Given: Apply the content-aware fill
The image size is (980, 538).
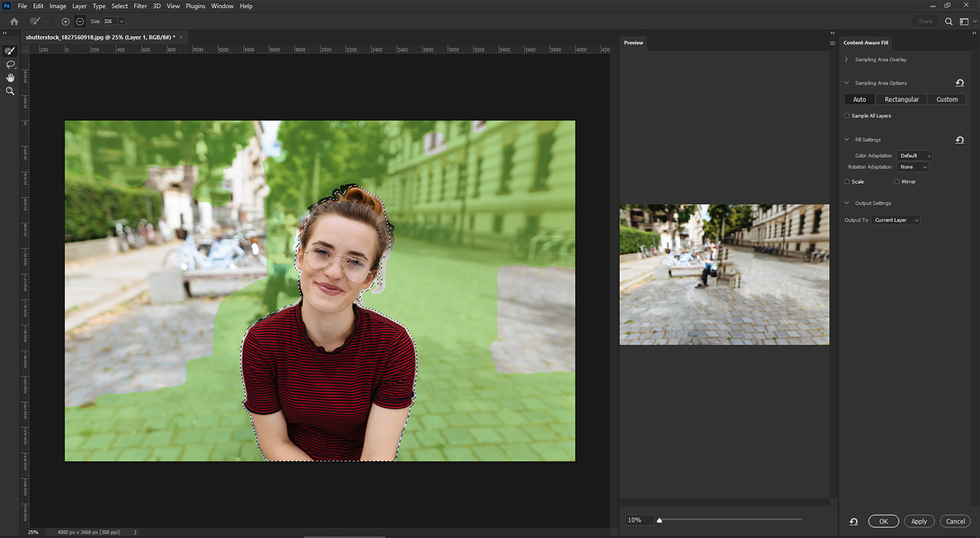Looking at the screenshot, I should (919, 521).
